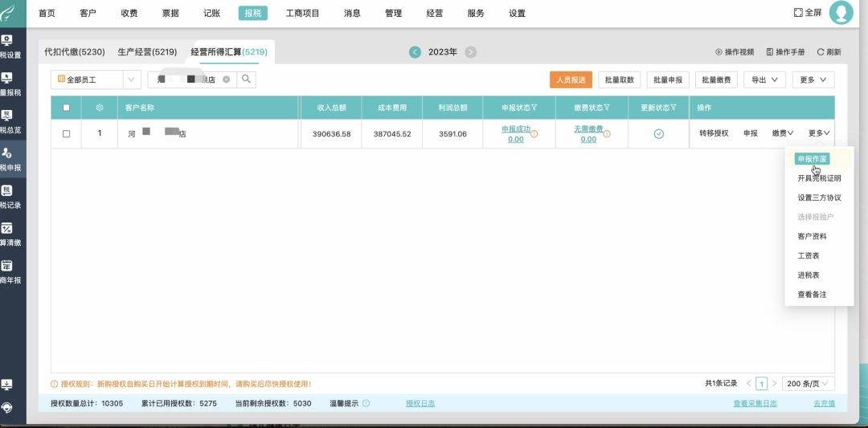Click the search magnifier icon
Viewport: 868px width, 428px height.
pos(247,79)
